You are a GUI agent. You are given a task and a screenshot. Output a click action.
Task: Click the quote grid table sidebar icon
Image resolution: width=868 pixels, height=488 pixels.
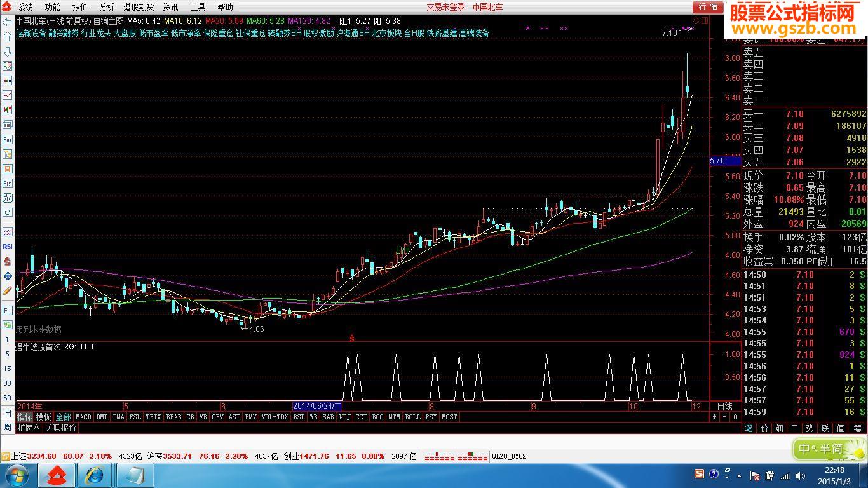(8, 81)
